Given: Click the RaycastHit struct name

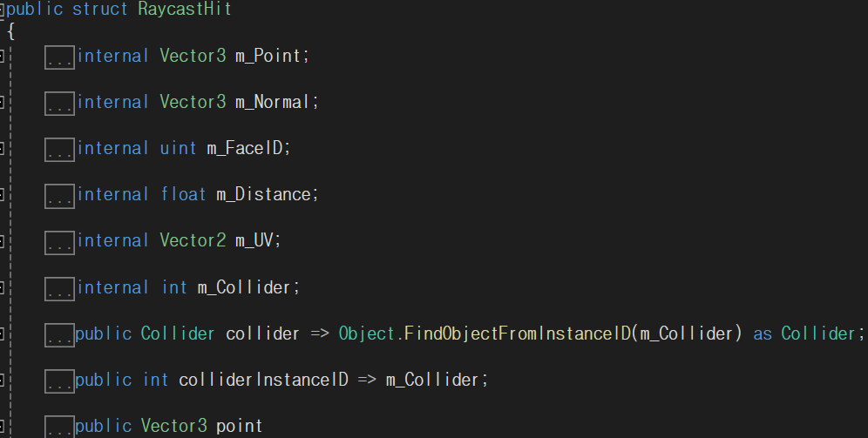Looking at the screenshot, I should click(x=185, y=9).
